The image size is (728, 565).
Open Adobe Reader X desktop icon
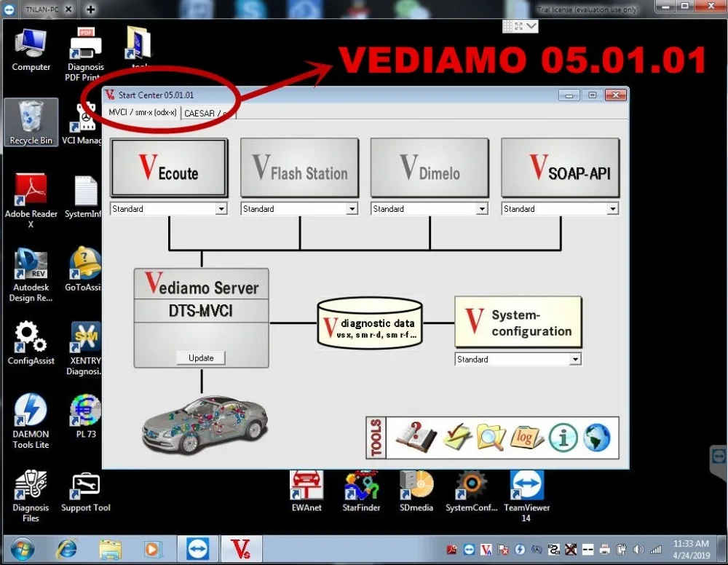click(31, 201)
